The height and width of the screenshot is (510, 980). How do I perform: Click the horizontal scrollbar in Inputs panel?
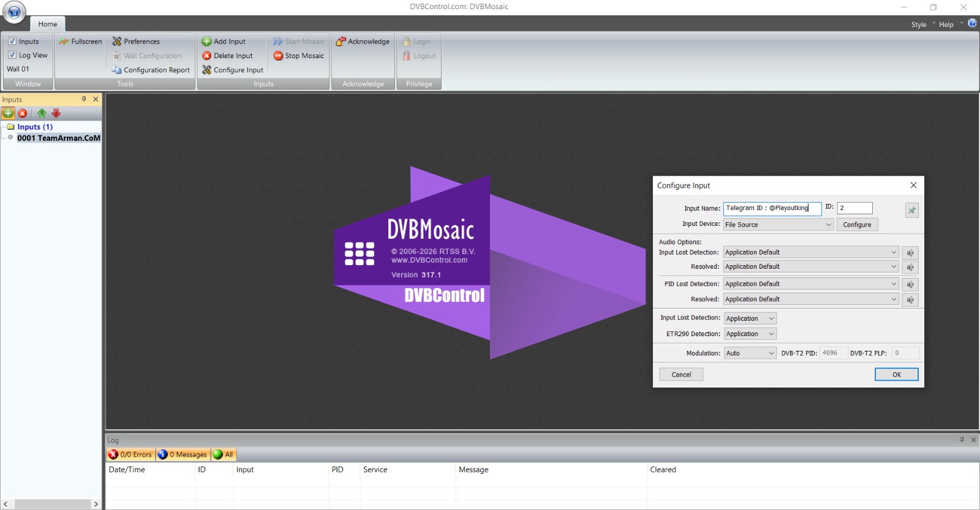click(x=53, y=504)
